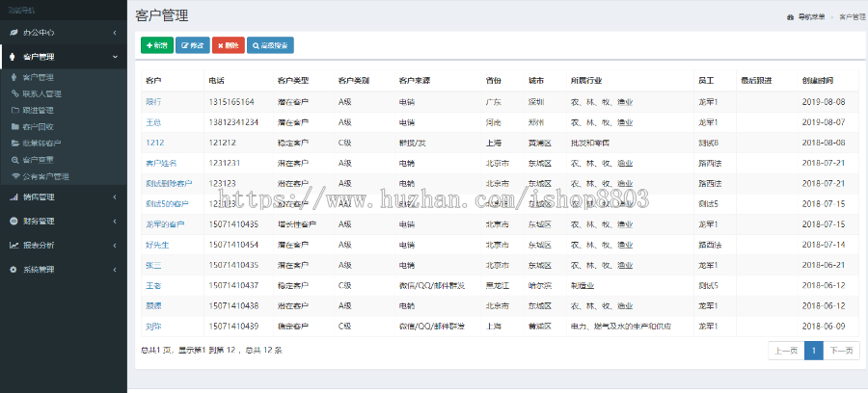
Task: Click the date 2019-08-07
Action: [x=824, y=122]
